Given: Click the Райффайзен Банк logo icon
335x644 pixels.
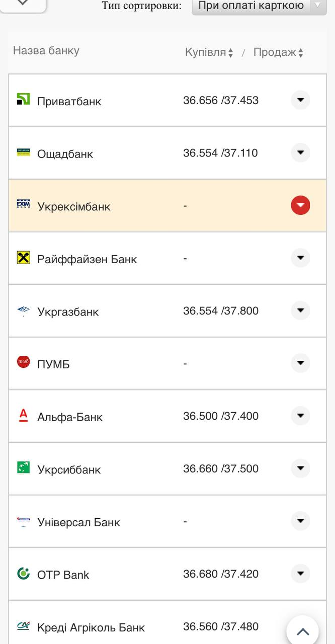Looking at the screenshot, I should (24, 258).
